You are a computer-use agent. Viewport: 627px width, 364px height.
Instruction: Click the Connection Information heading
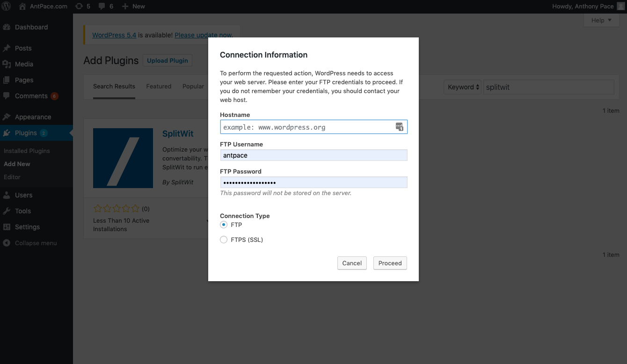[x=264, y=55]
